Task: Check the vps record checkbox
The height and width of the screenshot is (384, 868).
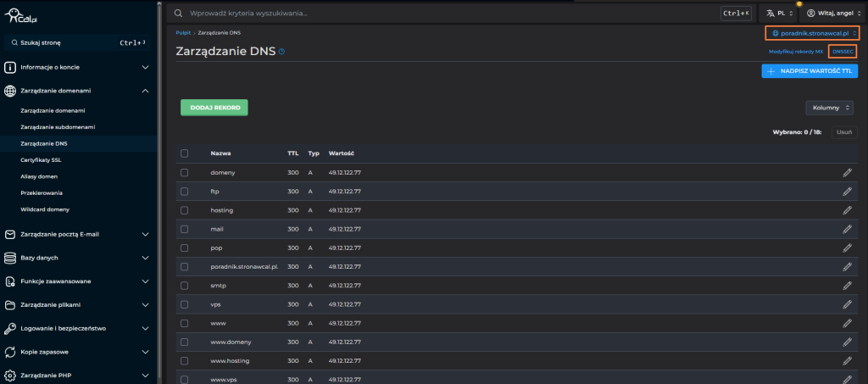Action: [x=184, y=304]
